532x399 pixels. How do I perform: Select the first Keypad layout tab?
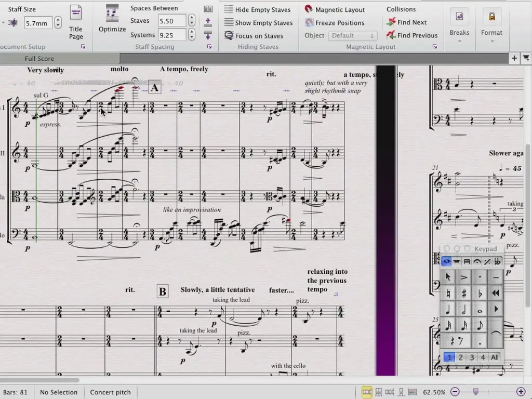(446, 261)
